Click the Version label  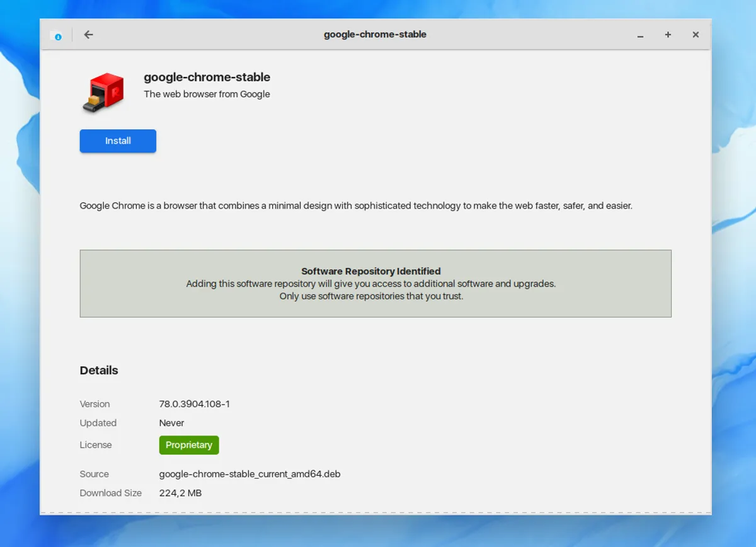[x=95, y=404]
